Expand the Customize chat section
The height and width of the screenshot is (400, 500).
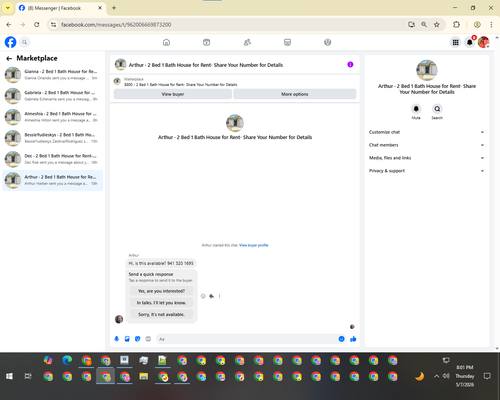[x=426, y=132]
